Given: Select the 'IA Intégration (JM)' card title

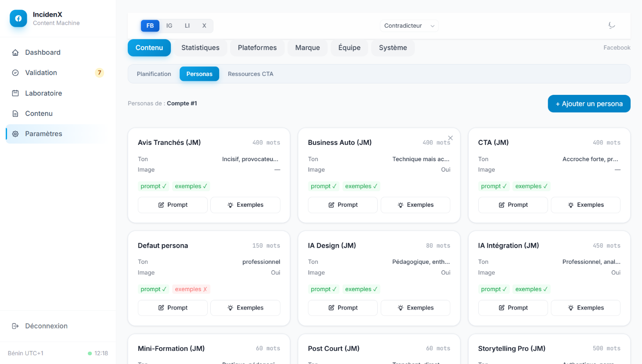Looking at the screenshot, I should coord(509,245).
